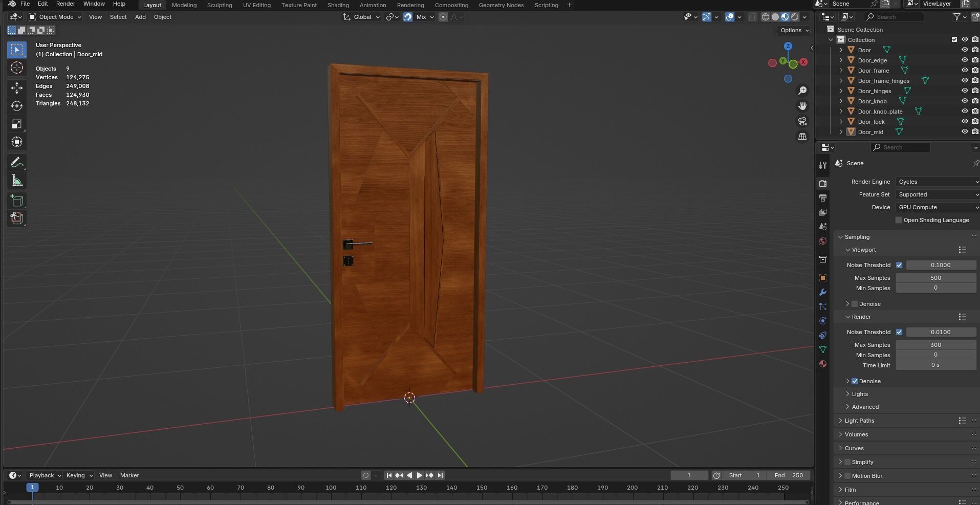980x505 pixels.
Task: Open the Render properties tab icon
Action: click(823, 183)
